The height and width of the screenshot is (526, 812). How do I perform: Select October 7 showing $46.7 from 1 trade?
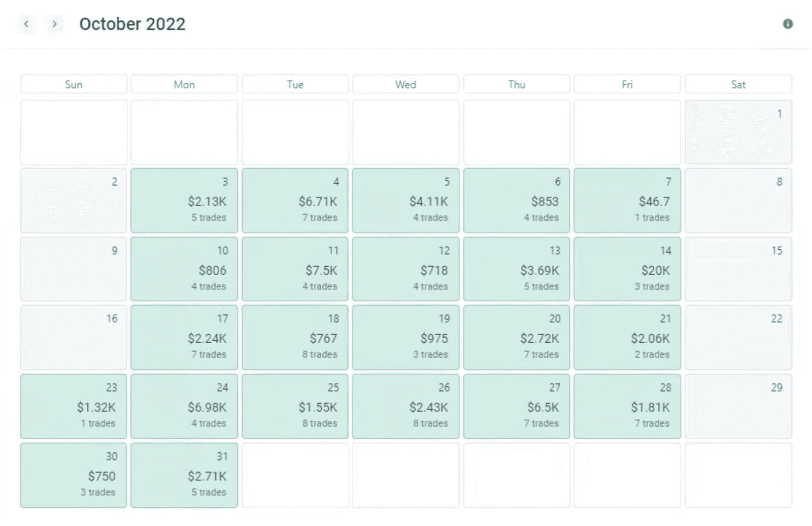point(628,201)
